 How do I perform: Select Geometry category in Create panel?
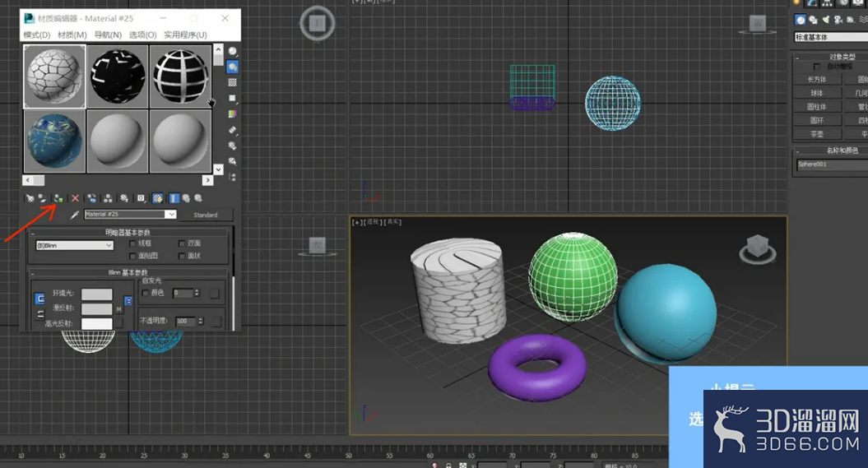(x=801, y=20)
